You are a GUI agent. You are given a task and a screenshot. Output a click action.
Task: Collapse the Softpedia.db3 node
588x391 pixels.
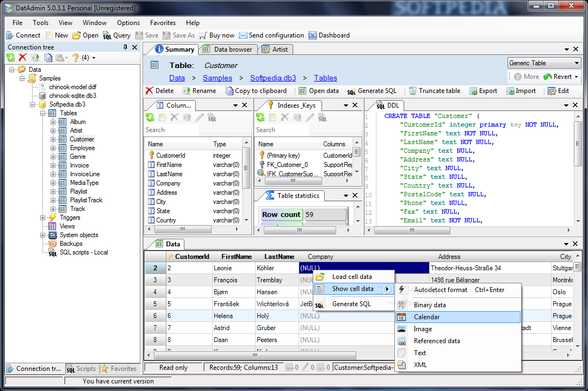(x=33, y=104)
